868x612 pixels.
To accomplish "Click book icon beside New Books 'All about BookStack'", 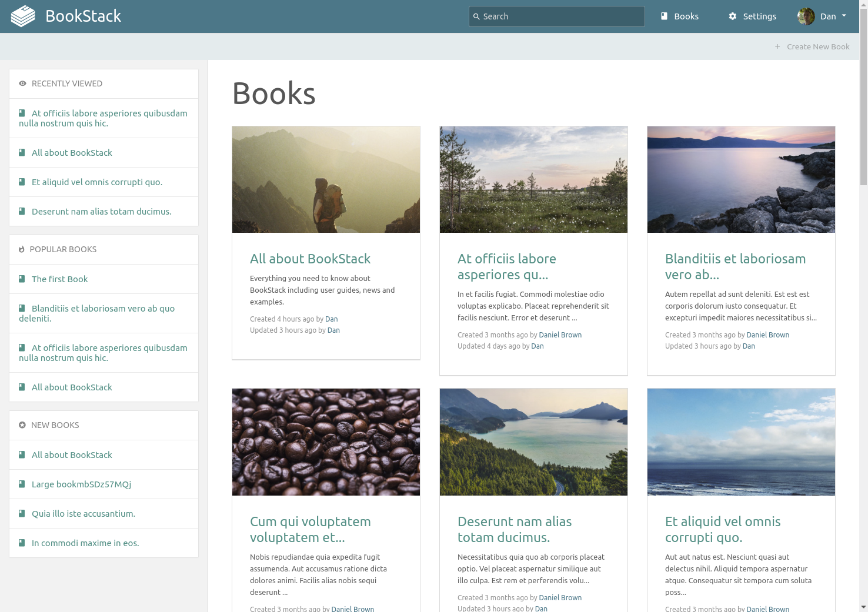I will [x=22, y=454].
